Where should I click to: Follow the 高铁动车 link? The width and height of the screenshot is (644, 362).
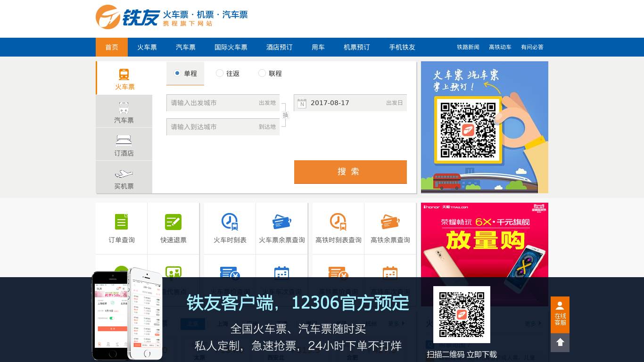click(x=500, y=47)
